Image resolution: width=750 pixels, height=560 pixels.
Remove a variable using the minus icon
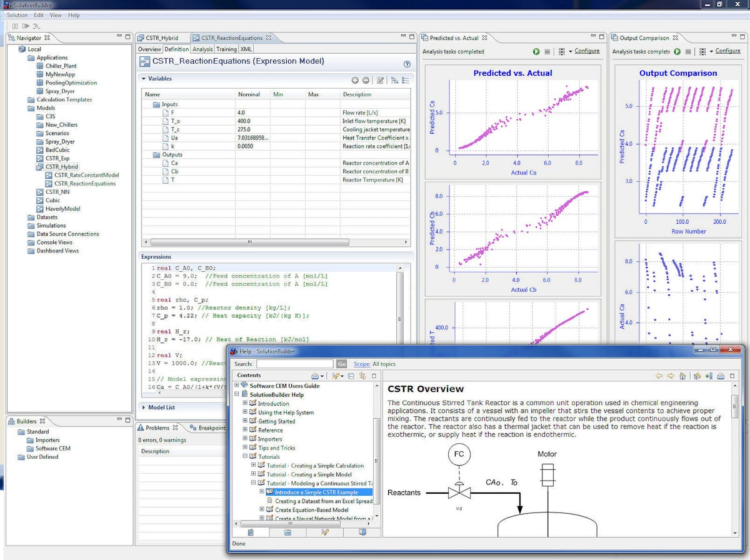pos(366,80)
